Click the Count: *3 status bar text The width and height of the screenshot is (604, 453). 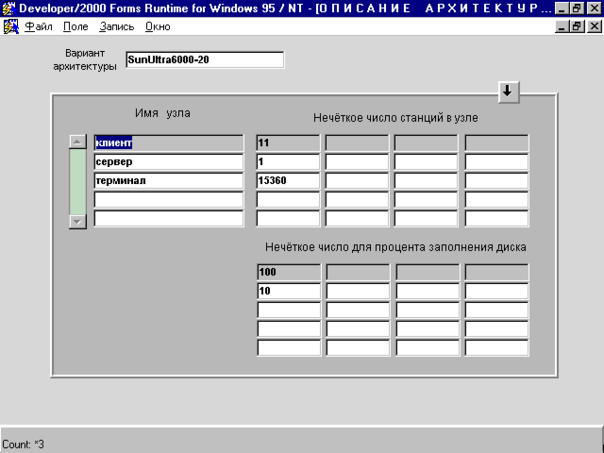(x=23, y=444)
